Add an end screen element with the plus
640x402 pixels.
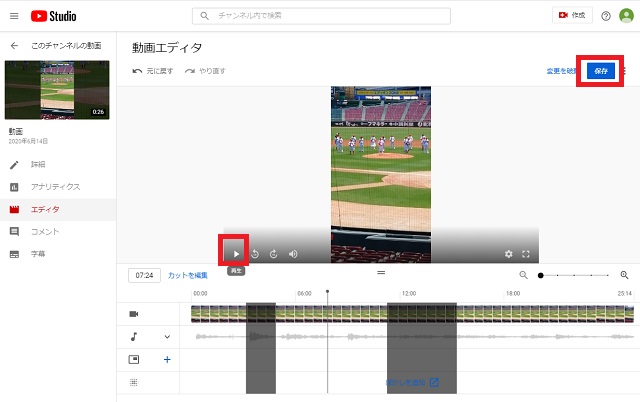(x=167, y=360)
